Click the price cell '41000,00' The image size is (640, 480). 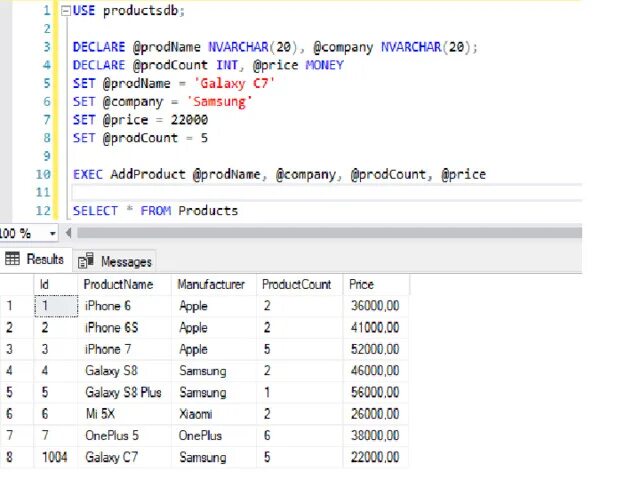click(x=376, y=327)
